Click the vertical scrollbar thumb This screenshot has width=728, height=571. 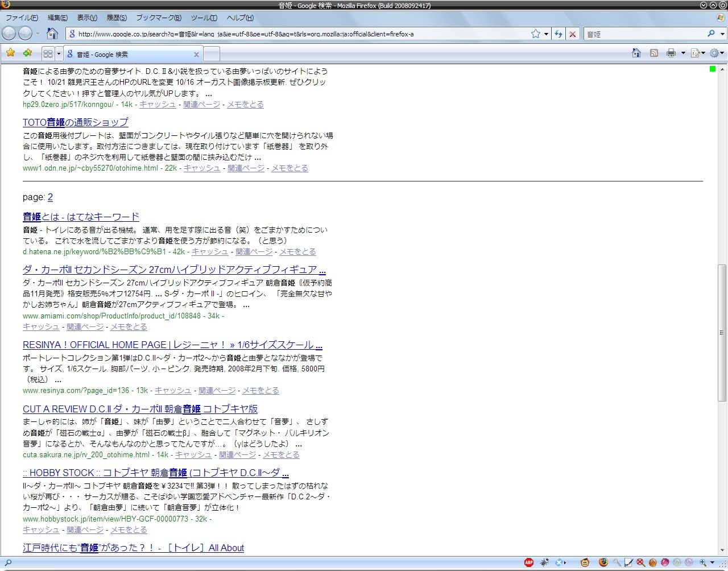coord(722,333)
